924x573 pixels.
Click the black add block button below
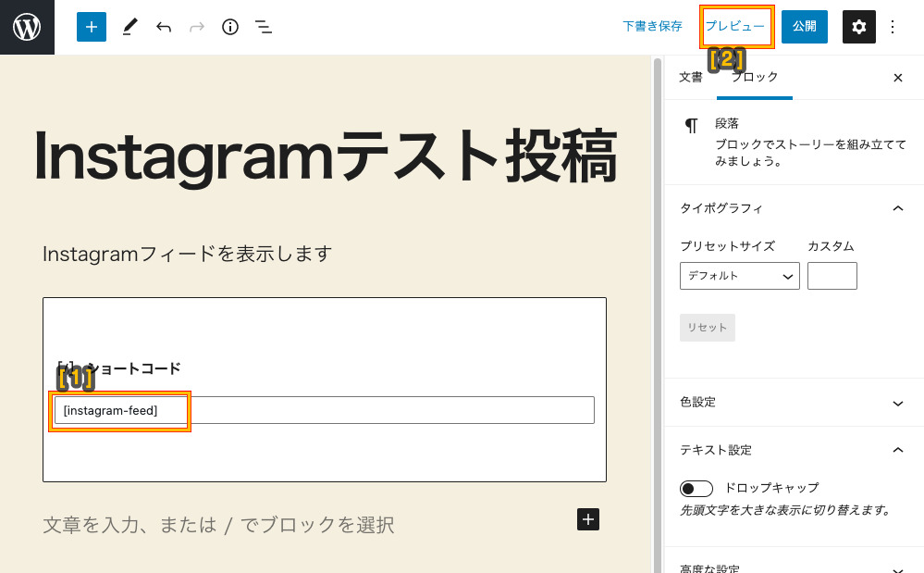point(587,519)
